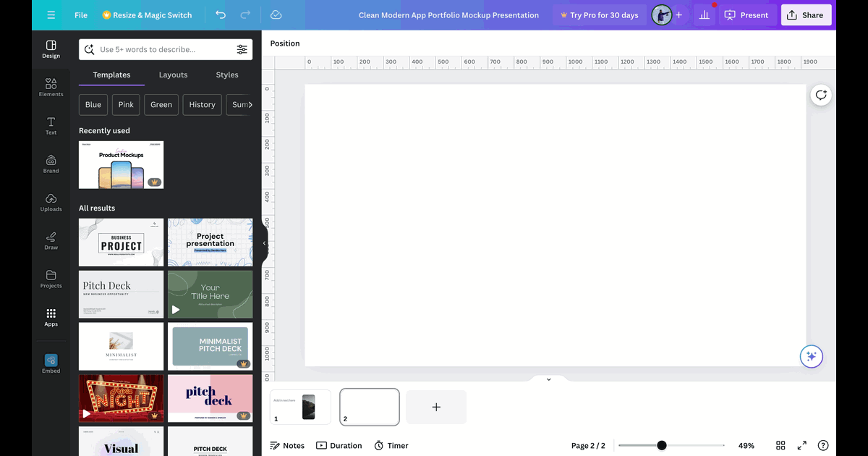
Task: Open the hamburger main menu
Action: [x=51, y=15]
